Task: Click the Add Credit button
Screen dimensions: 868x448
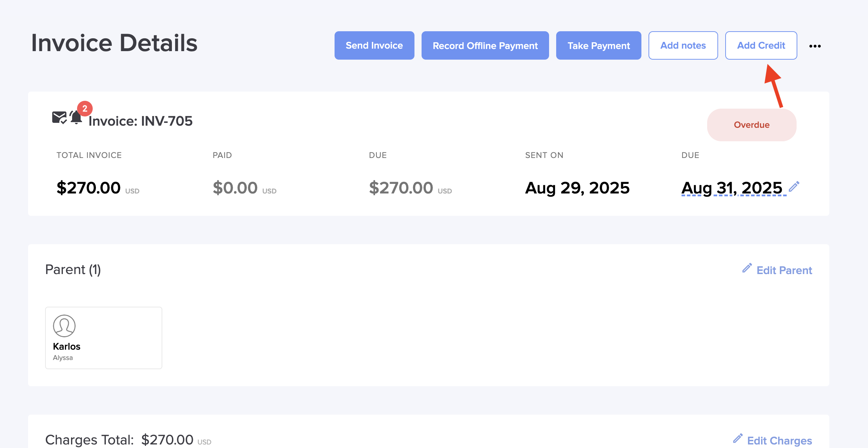Action: point(761,46)
